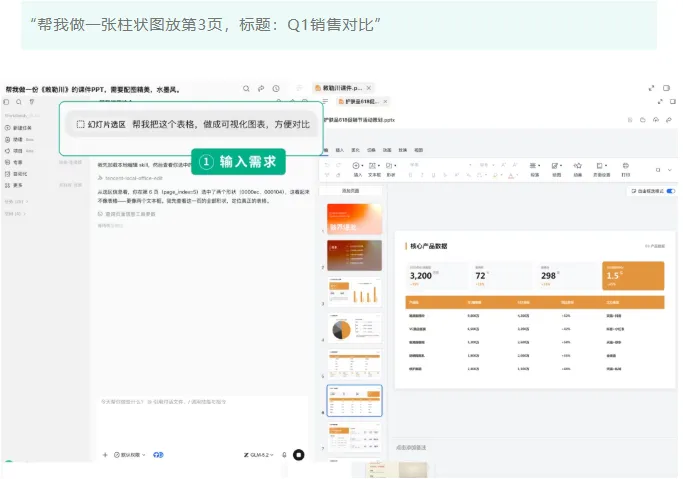Expand the text box dropdown arrow

click(x=379, y=166)
